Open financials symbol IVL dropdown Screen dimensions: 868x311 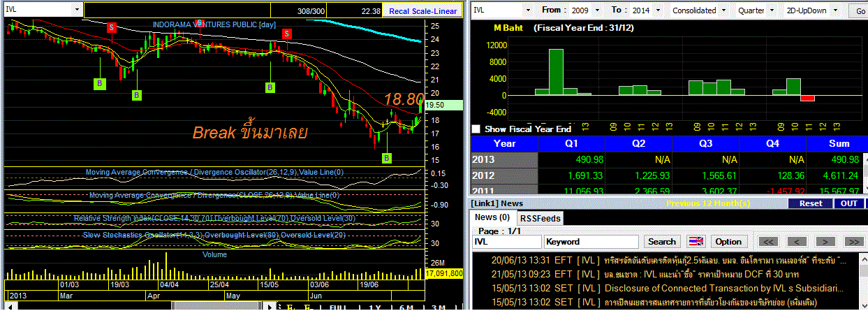coord(527,10)
